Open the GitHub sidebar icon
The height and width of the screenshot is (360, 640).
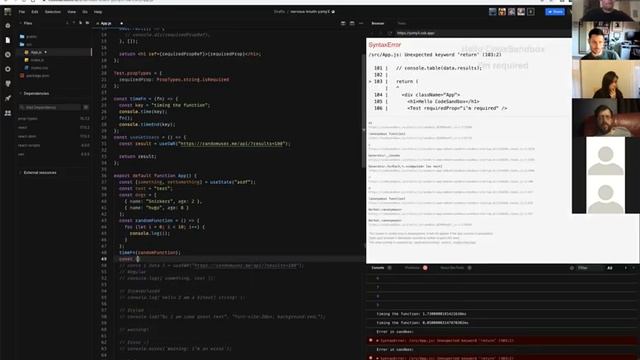(7, 55)
